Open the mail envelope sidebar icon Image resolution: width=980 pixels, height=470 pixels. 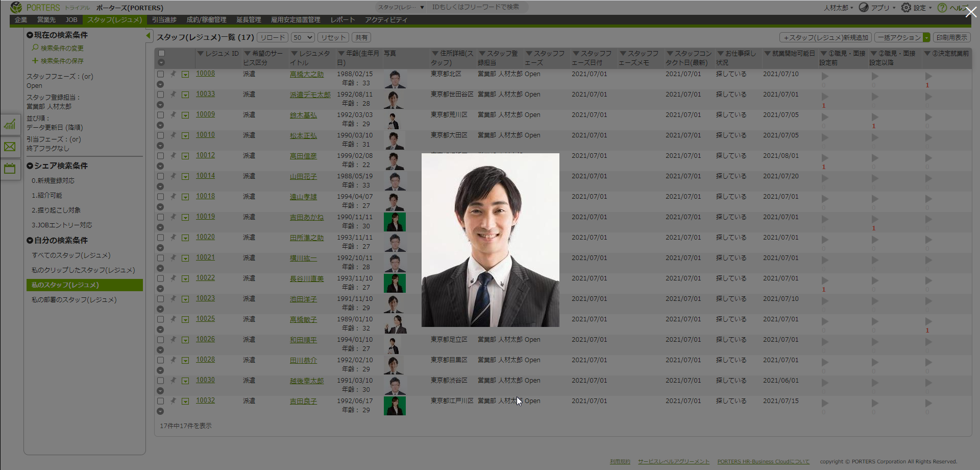(10, 147)
